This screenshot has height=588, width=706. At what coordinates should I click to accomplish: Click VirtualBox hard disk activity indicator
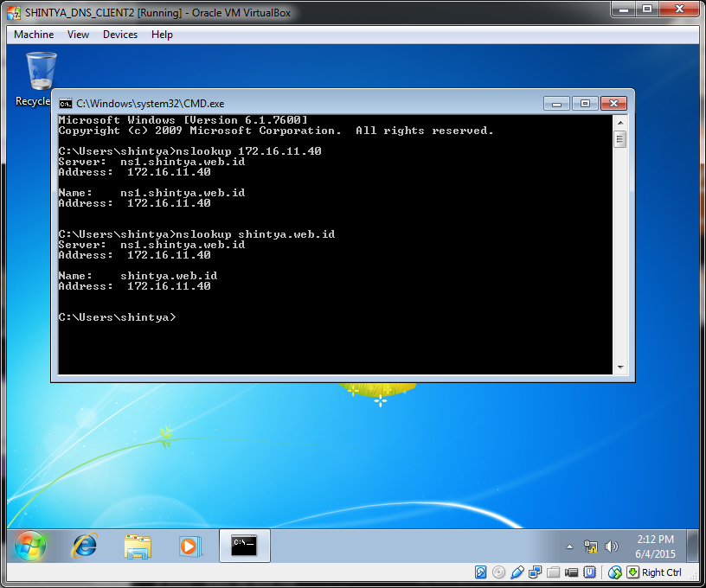[480, 572]
